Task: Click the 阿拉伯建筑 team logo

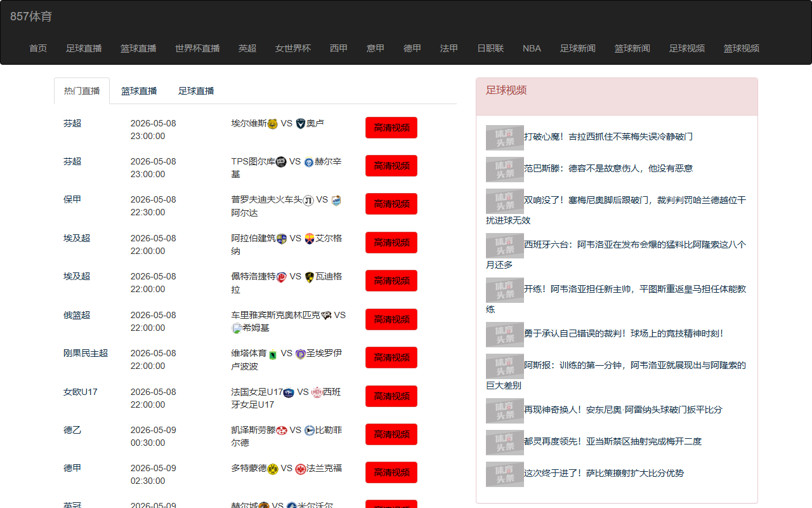Action: pos(282,239)
